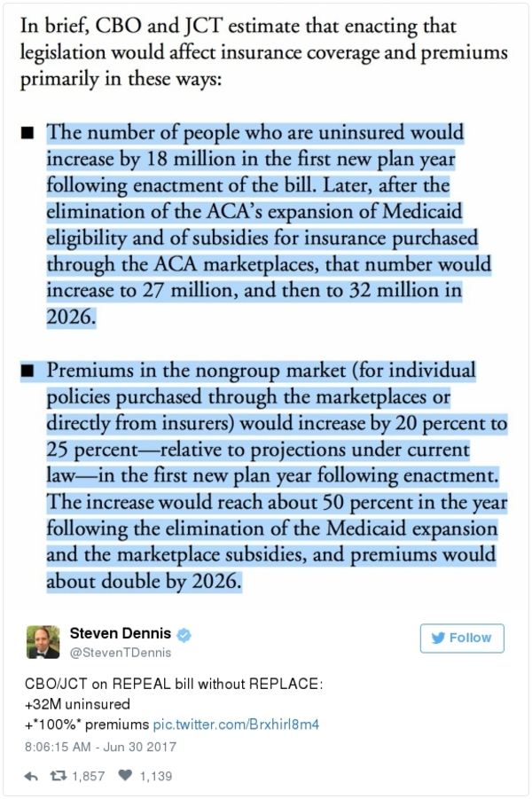532x799 pixels.
Task: Click the 1,857 retweet count
Action: click(88, 776)
